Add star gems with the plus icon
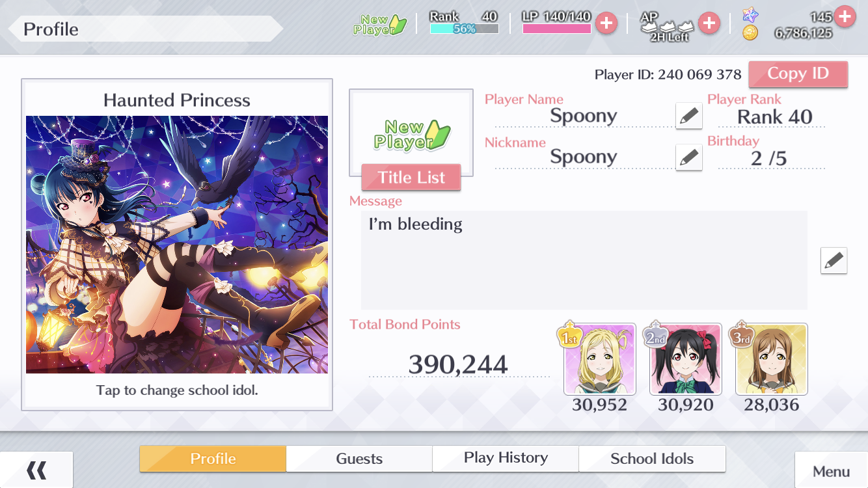Image resolution: width=868 pixels, height=488 pixels. tap(845, 16)
